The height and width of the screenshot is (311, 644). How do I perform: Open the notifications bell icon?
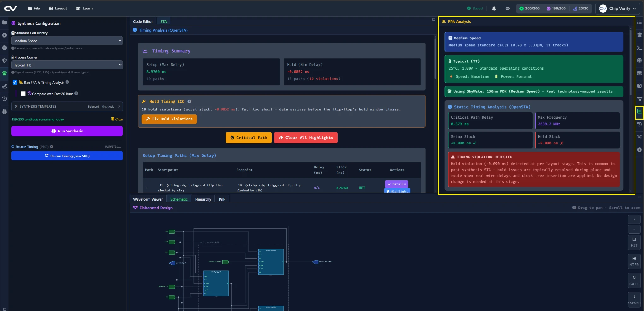tap(494, 9)
